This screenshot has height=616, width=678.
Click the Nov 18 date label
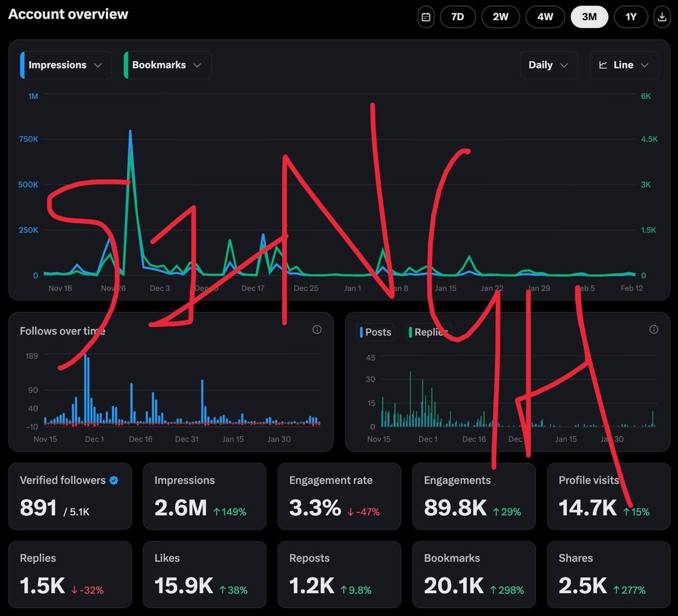coord(60,288)
